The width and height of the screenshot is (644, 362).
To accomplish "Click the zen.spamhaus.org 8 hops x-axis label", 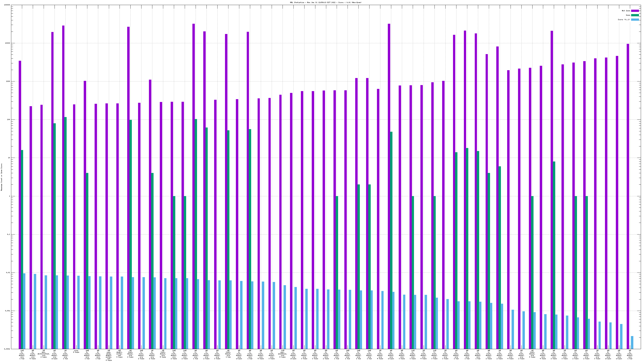I will point(282,354).
